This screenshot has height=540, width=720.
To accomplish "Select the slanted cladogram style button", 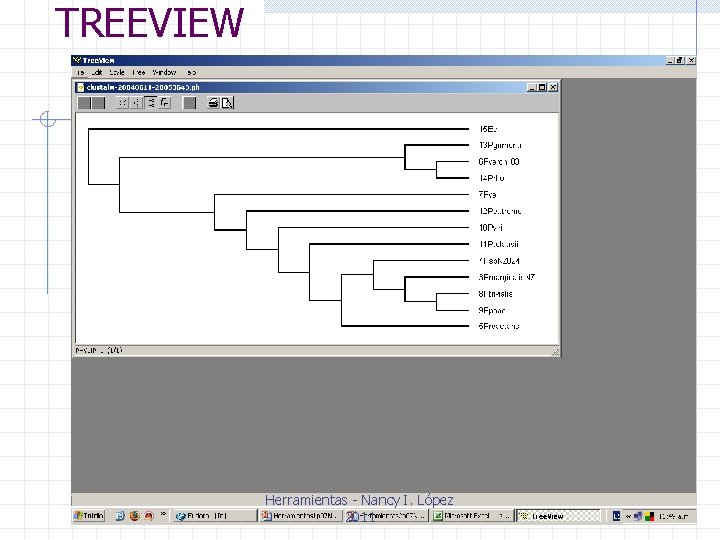I will click(x=136, y=103).
